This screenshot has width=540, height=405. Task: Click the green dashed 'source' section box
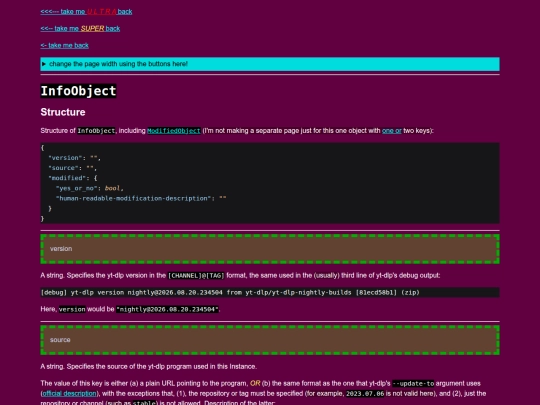pos(270,340)
